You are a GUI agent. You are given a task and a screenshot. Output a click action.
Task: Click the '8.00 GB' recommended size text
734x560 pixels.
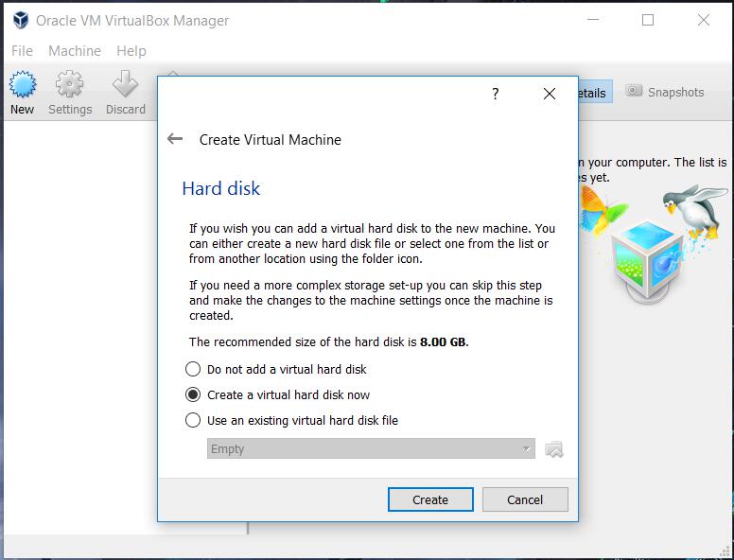pos(443,341)
